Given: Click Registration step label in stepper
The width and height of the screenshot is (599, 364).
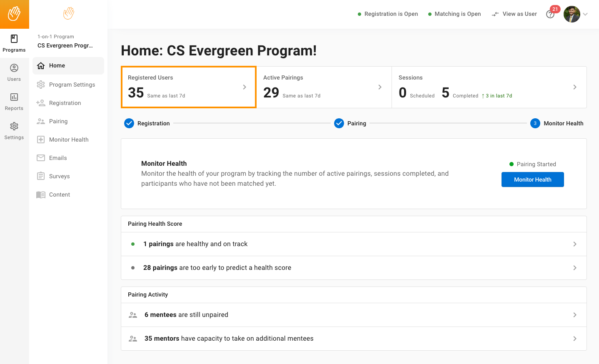Looking at the screenshot, I should click(154, 123).
